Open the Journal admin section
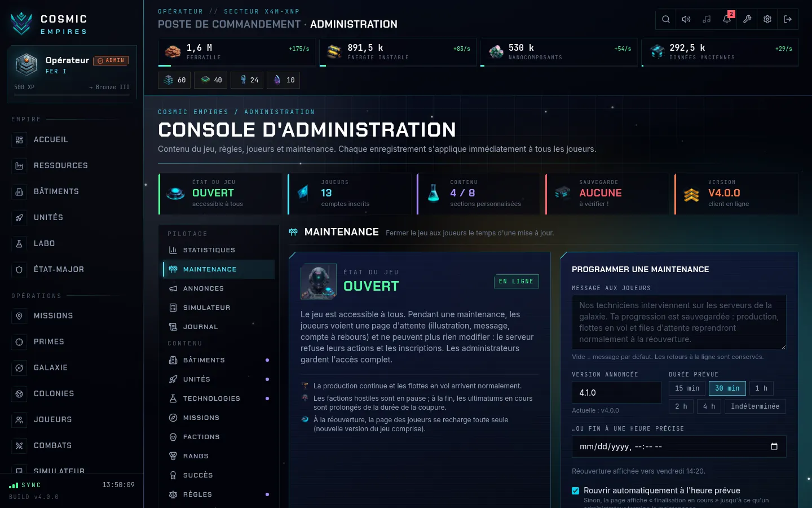Image resolution: width=812 pixels, height=508 pixels. [219, 327]
